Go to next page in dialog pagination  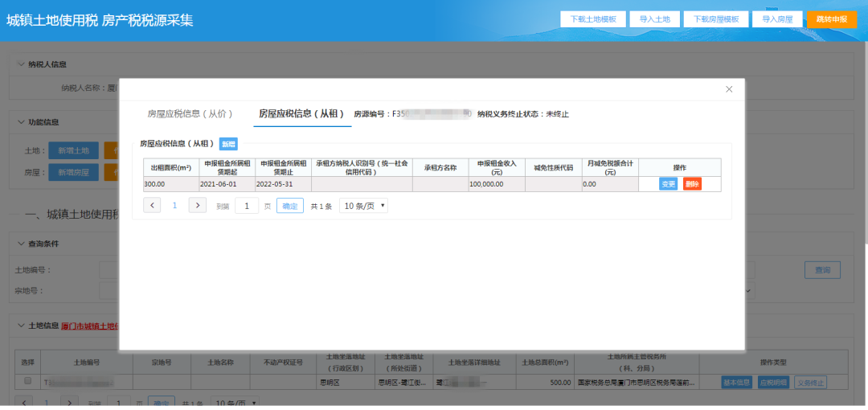[198, 206]
